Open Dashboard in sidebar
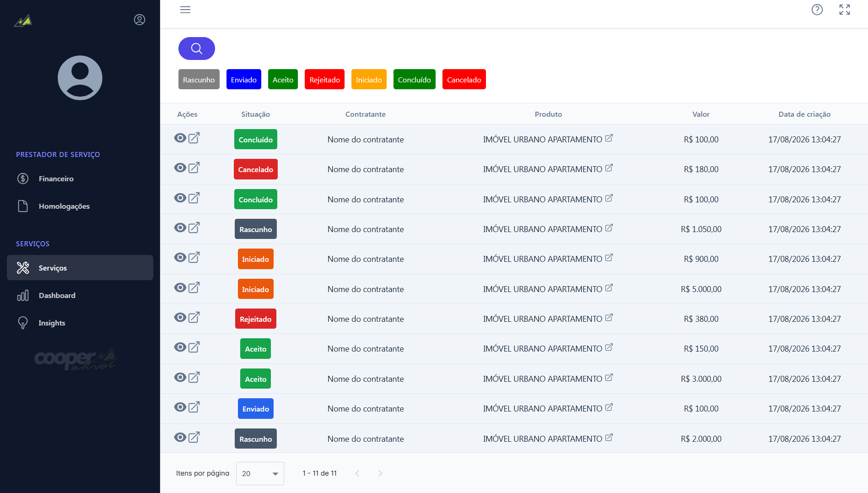The image size is (868, 493). click(x=80, y=295)
